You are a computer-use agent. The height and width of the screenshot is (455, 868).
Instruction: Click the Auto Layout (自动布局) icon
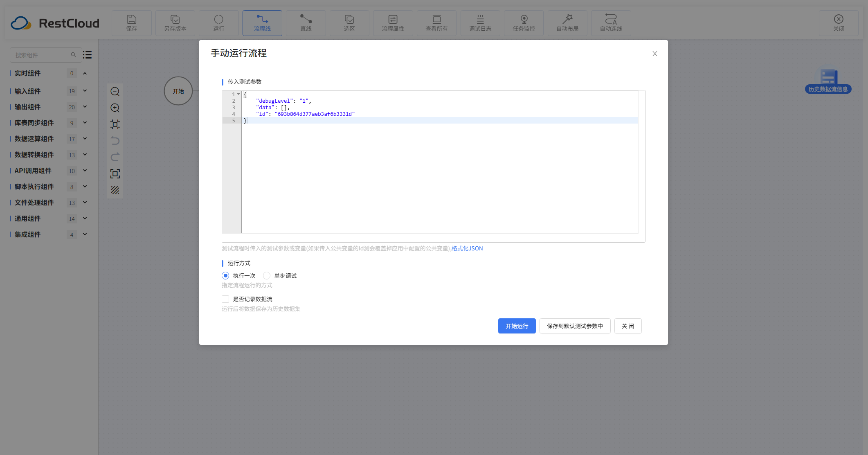(x=567, y=23)
